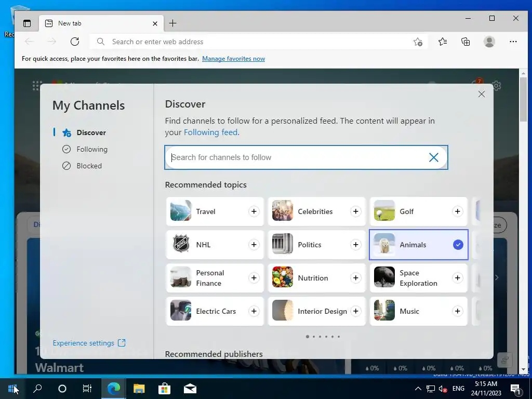Show hidden system tray icons chevron
This screenshot has width=532, height=399.
coord(418,389)
